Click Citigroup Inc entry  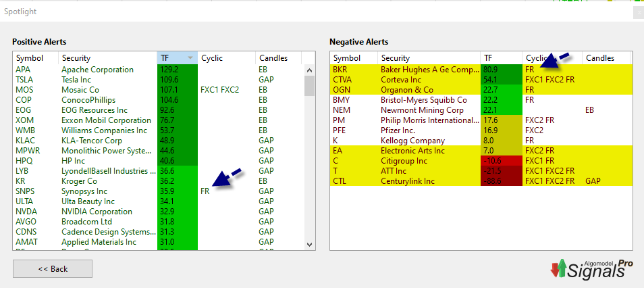pos(404,161)
